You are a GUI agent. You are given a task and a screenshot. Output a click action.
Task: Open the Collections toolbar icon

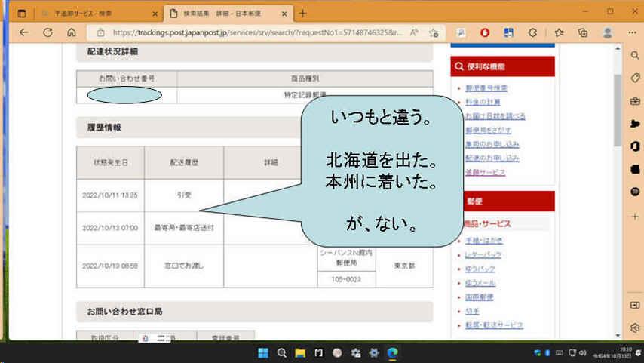tap(583, 32)
